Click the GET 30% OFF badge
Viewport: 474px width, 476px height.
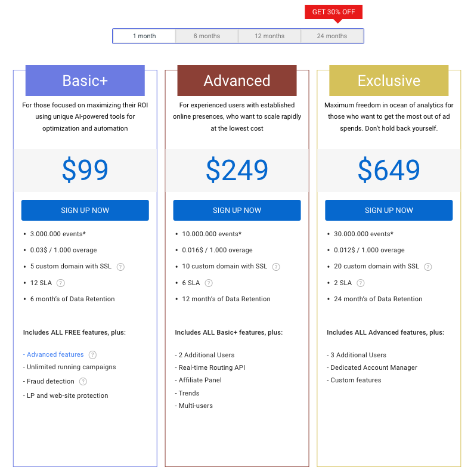(x=333, y=12)
